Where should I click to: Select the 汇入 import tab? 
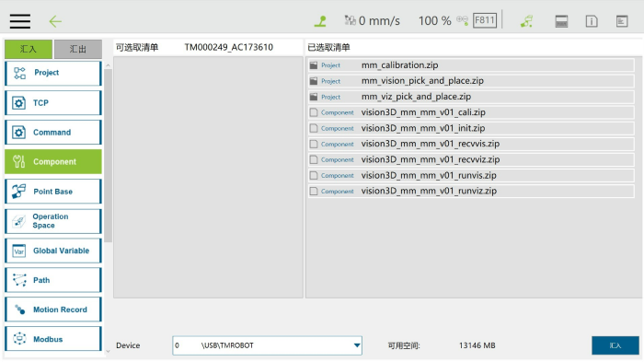coord(29,50)
